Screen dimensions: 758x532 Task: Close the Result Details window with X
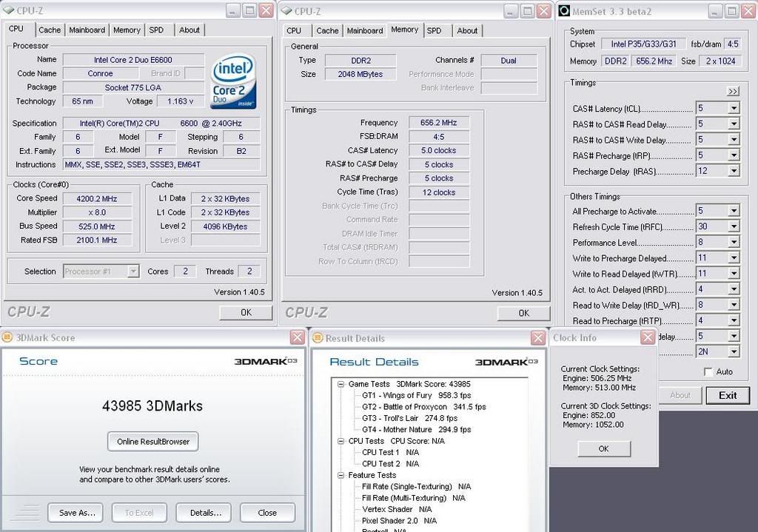[x=537, y=337]
